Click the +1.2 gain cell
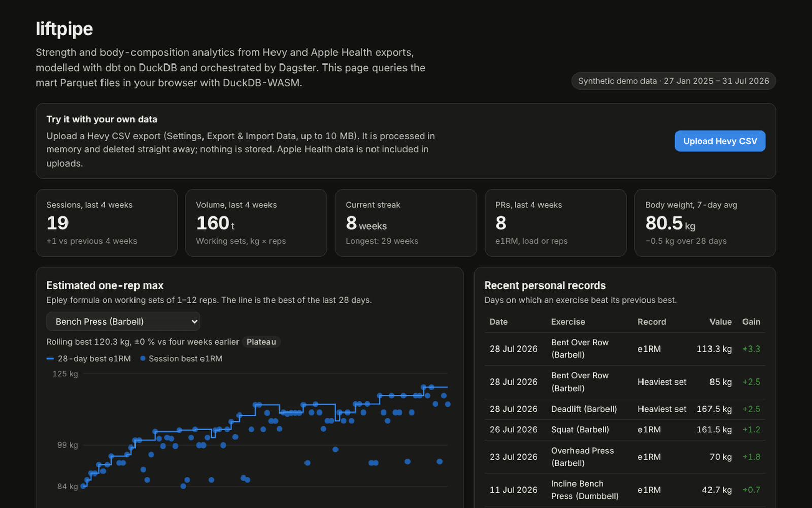The image size is (812, 508). (751, 430)
